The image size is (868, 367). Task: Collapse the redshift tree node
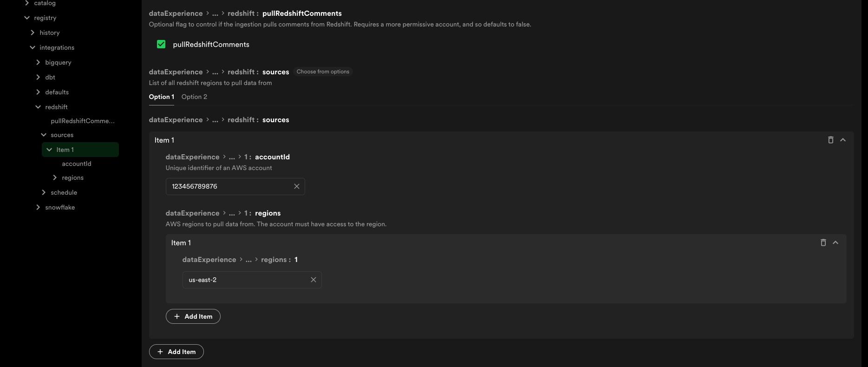point(38,107)
